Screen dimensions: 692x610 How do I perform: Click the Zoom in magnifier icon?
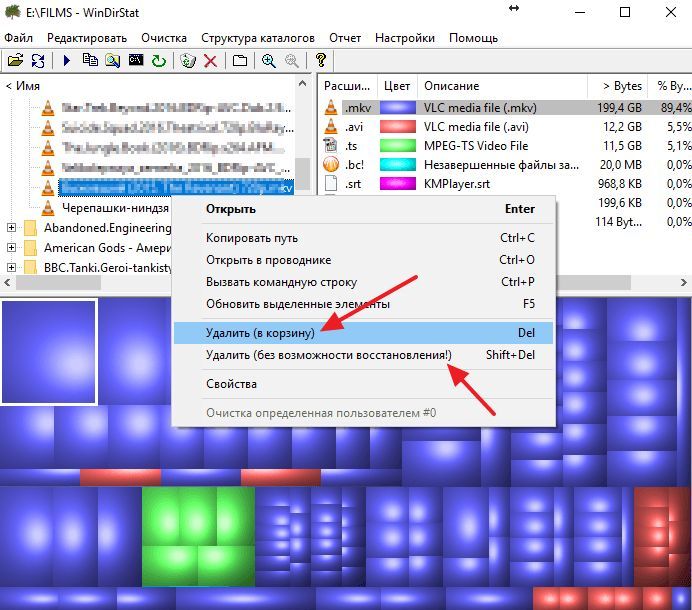269,60
